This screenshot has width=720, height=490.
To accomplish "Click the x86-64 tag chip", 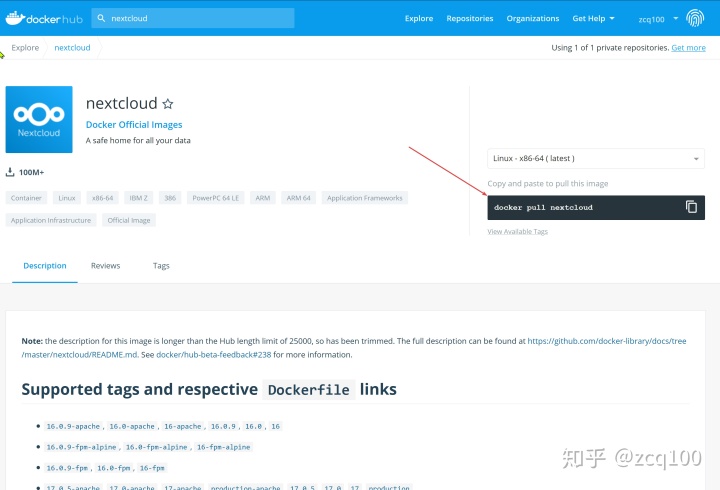I will pos(102,198).
